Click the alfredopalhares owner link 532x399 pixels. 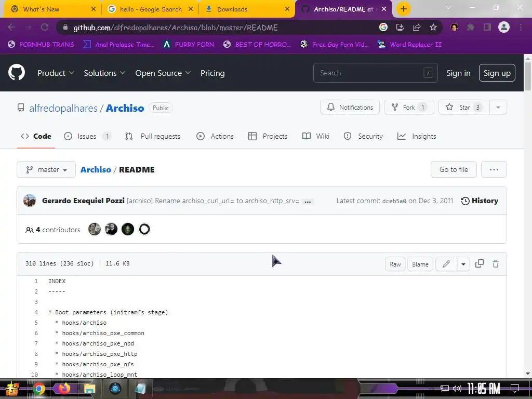63,108
